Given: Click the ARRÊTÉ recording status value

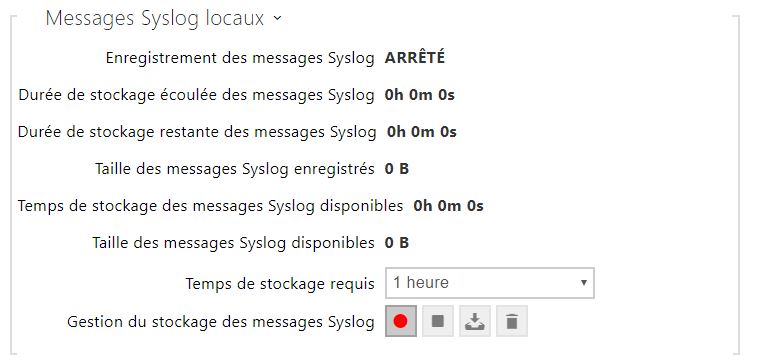Looking at the screenshot, I should coord(414,58).
